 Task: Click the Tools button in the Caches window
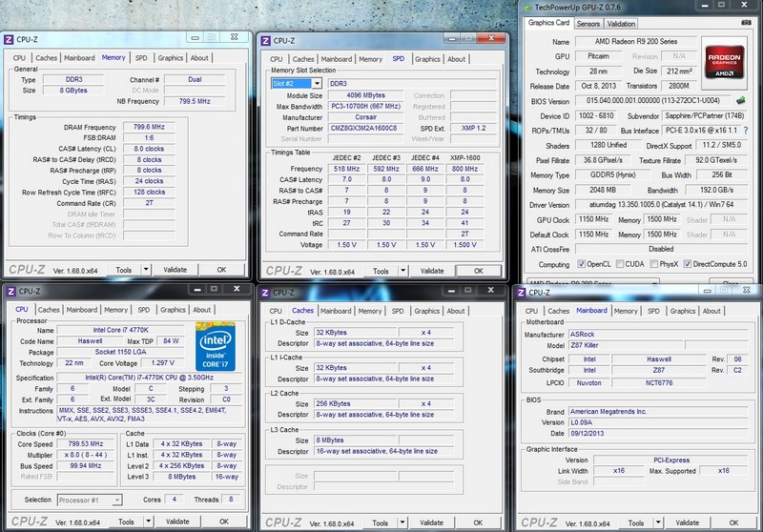pos(380,522)
